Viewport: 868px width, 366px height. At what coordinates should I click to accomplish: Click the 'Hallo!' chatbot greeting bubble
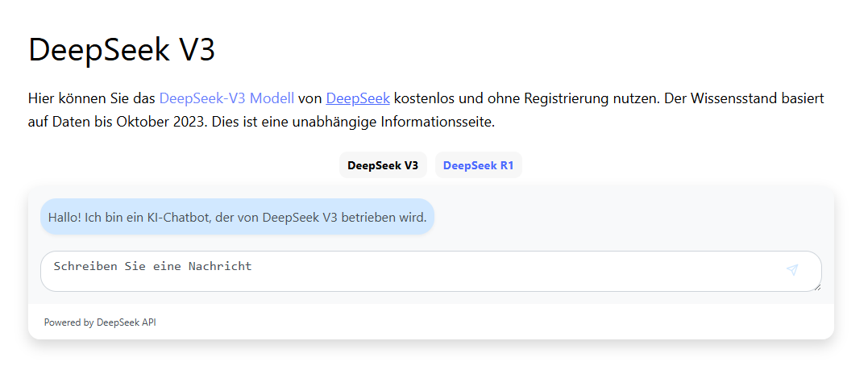(237, 217)
